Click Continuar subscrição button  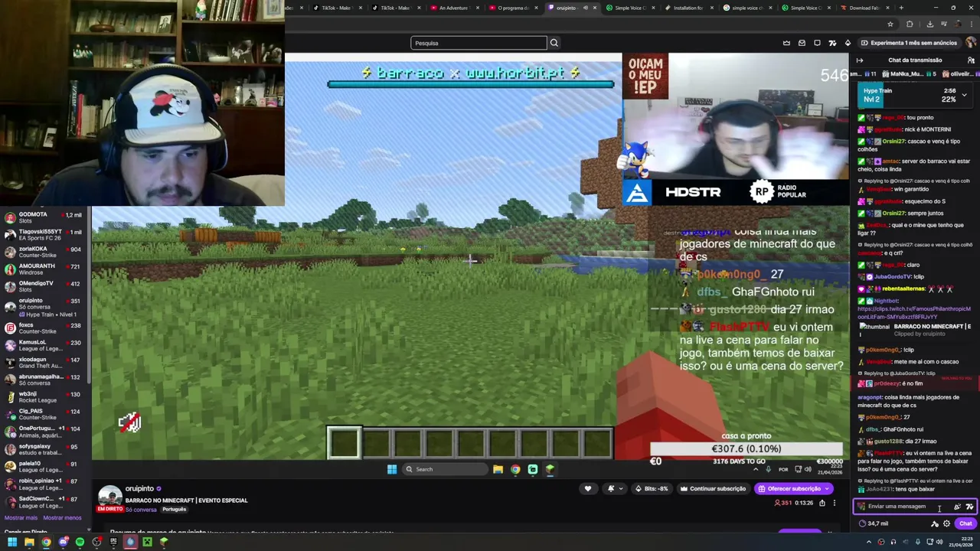[714, 488]
